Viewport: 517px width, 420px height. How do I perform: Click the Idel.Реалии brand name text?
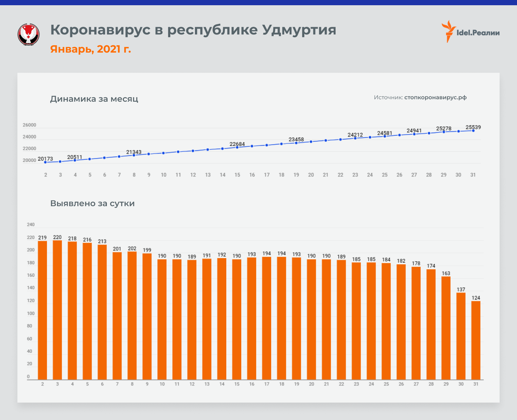tap(478, 33)
